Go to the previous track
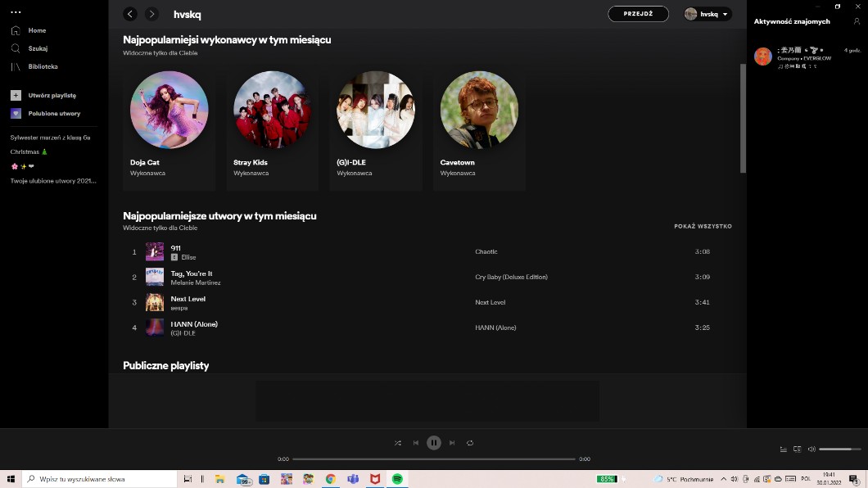The width and height of the screenshot is (868, 488). tap(416, 443)
